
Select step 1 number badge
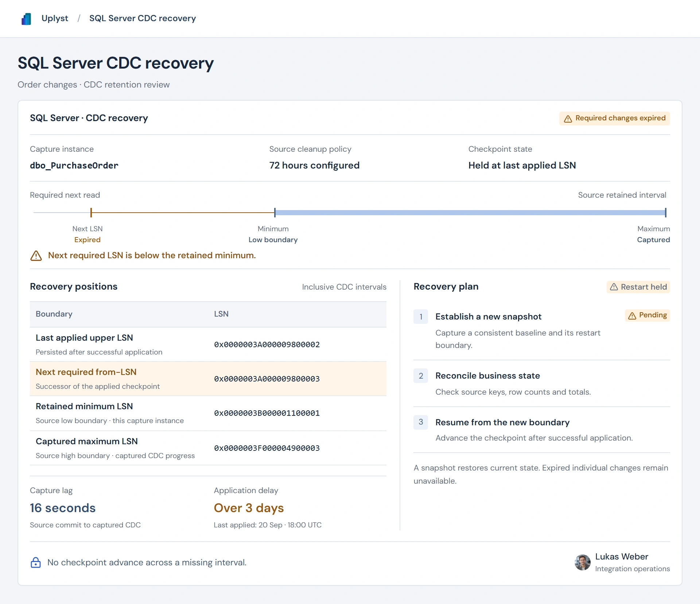click(421, 317)
